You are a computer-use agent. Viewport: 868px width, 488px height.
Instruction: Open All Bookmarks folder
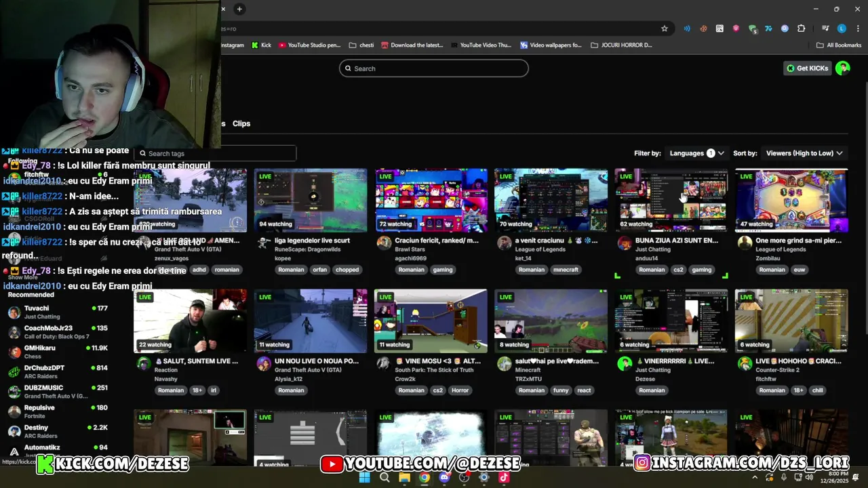point(839,45)
